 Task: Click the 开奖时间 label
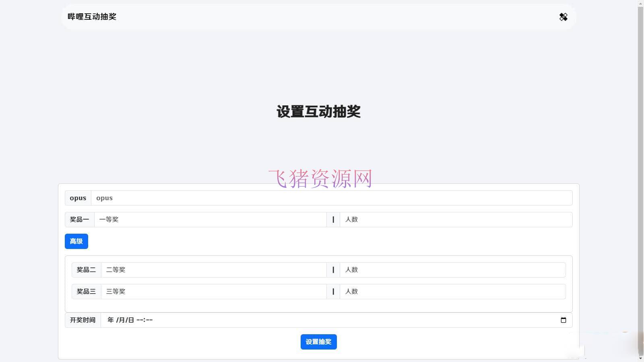pyautogui.click(x=83, y=320)
